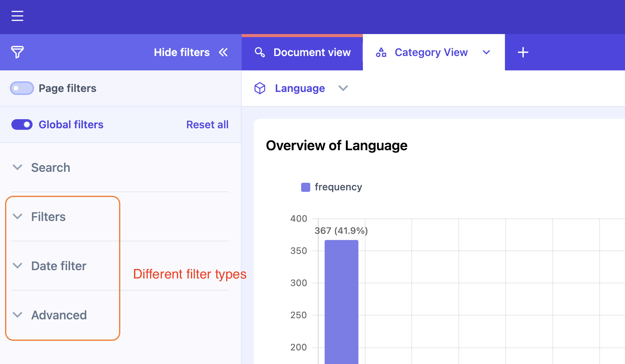Click the Advanced section label
The height and width of the screenshot is (364, 625).
(59, 315)
